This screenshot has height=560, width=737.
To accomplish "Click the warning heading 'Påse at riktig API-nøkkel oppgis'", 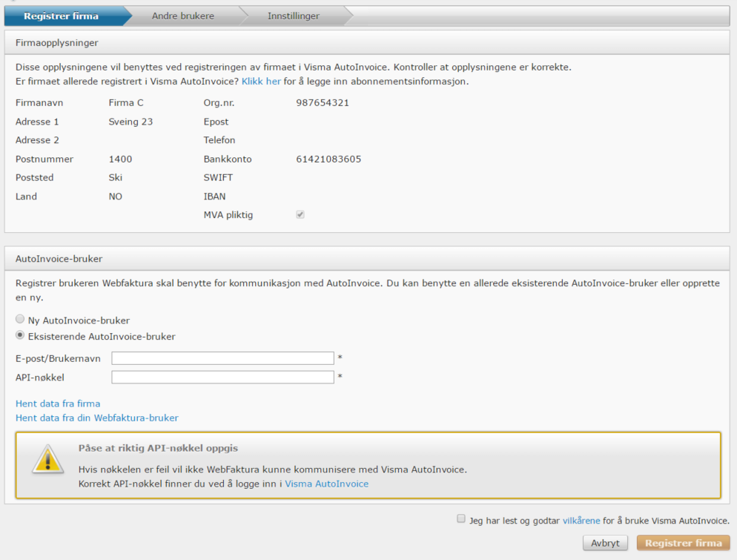I will [158, 448].
